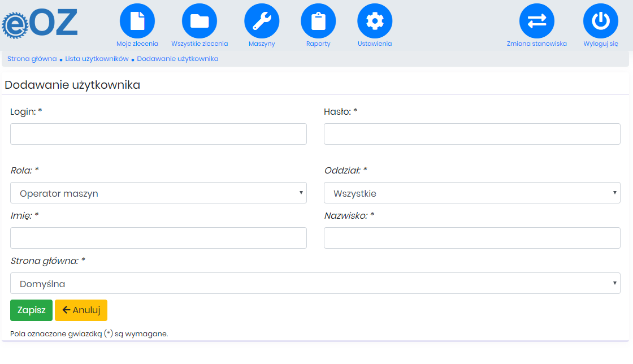This screenshot has width=633, height=364.
Task: Focus the Login input field
Action: click(158, 134)
